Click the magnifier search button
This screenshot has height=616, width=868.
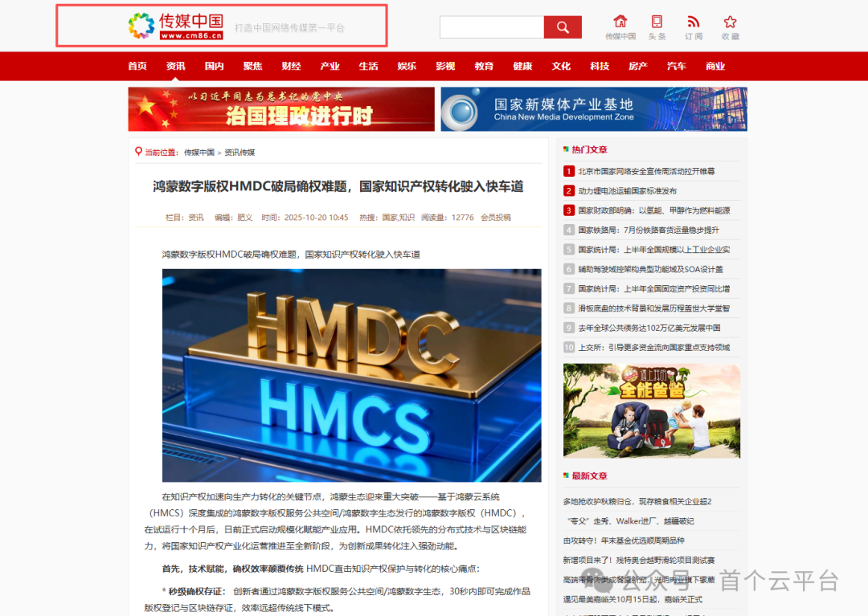[563, 27]
